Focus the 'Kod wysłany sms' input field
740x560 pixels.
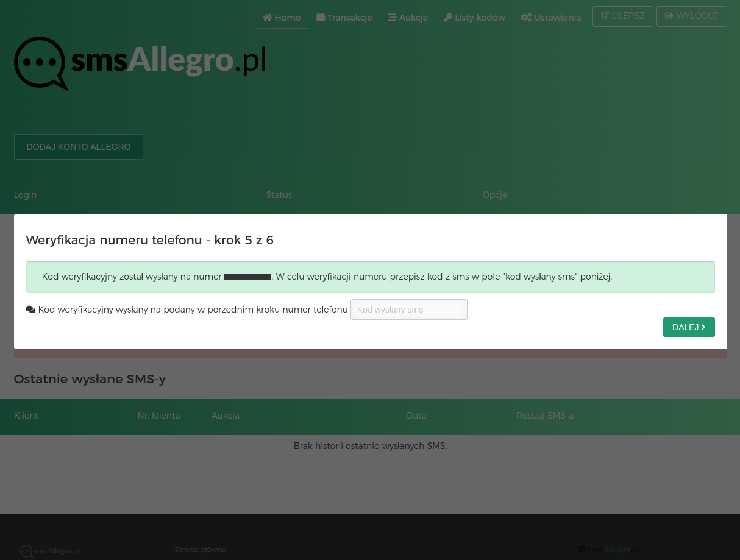point(409,310)
